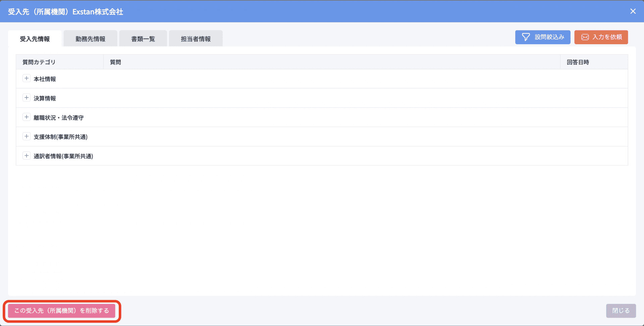644x326 pixels.
Task: Switch to the 勤務先情報 tab
Action: [x=90, y=39]
